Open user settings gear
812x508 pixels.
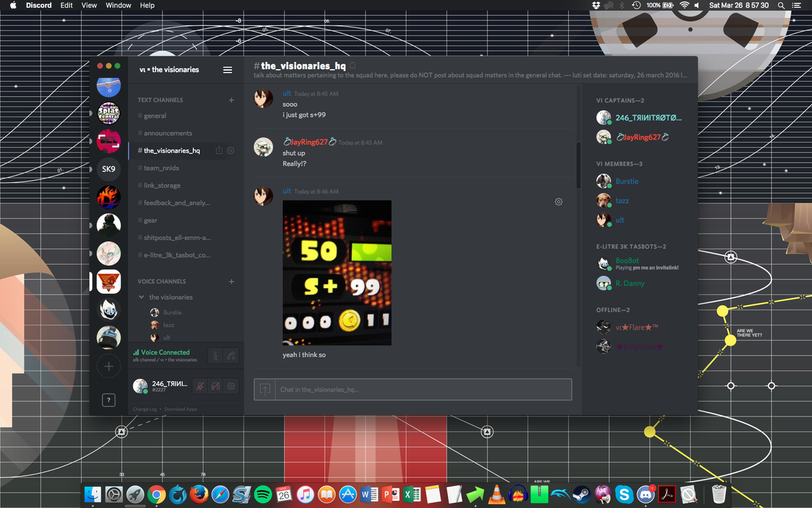[x=231, y=386]
